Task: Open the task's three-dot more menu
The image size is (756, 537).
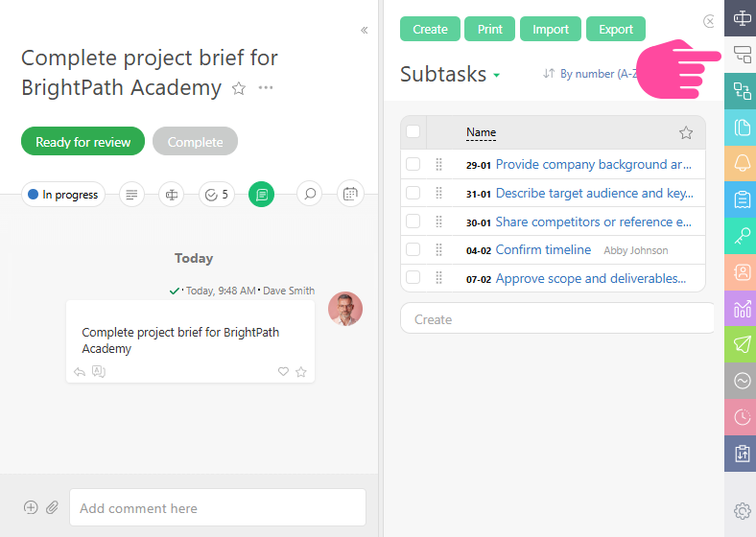Action: (266, 89)
